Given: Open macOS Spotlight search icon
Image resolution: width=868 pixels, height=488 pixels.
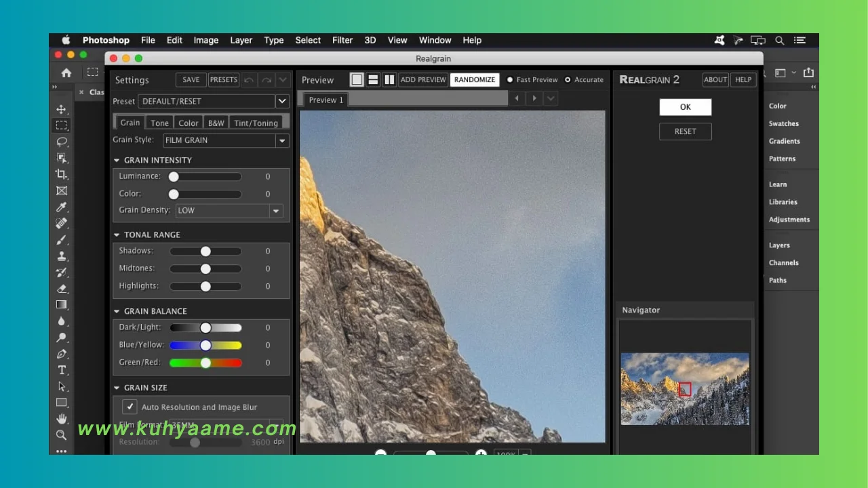Looking at the screenshot, I should coord(780,41).
